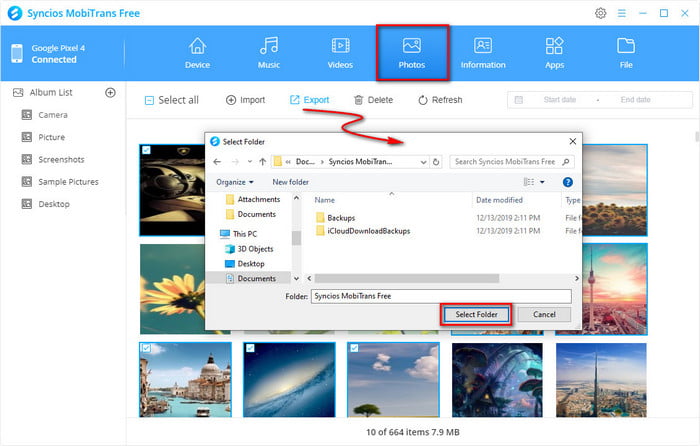The width and height of the screenshot is (700, 446).
Task: Open the Apps tab
Action: click(x=554, y=53)
